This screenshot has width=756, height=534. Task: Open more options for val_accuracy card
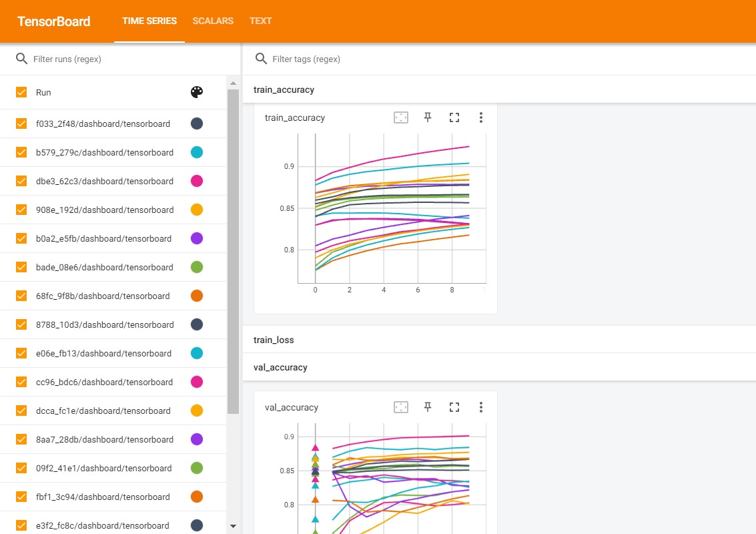pos(480,407)
